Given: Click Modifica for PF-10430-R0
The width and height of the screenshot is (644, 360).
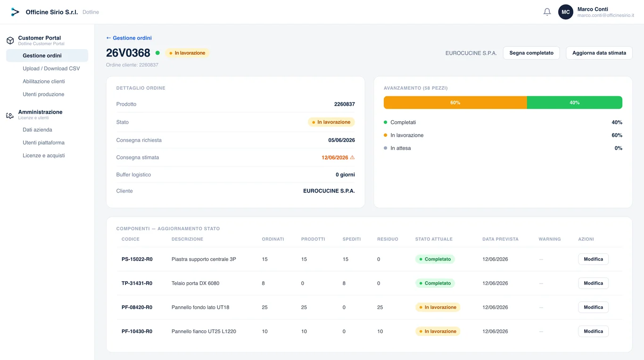Looking at the screenshot, I should [593, 331].
